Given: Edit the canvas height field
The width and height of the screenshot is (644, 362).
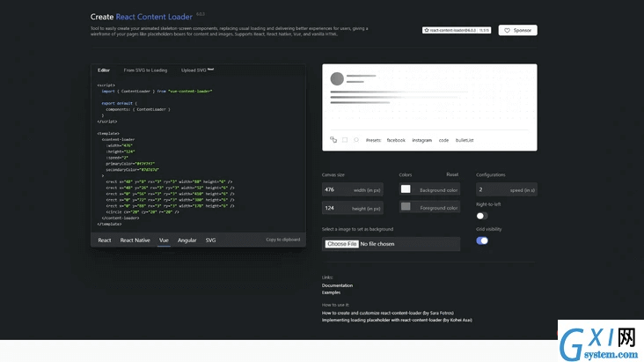Looking at the screenshot, I should (353, 208).
